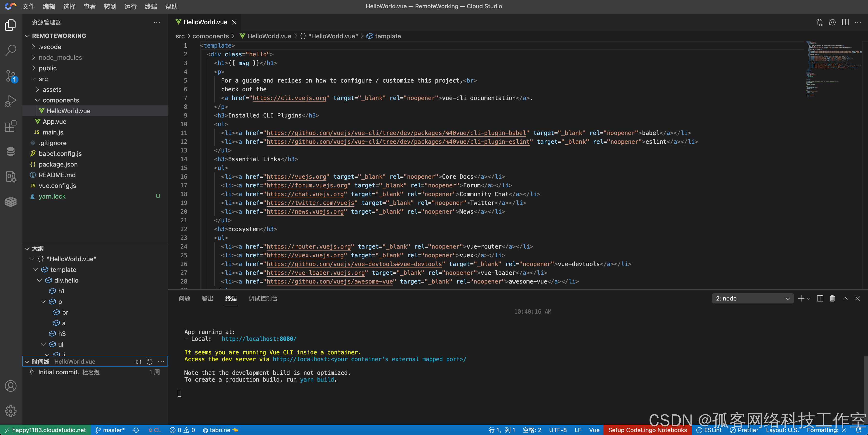Open http://localhost:8080/ link in terminal
This screenshot has height=435, width=868.
coord(259,339)
